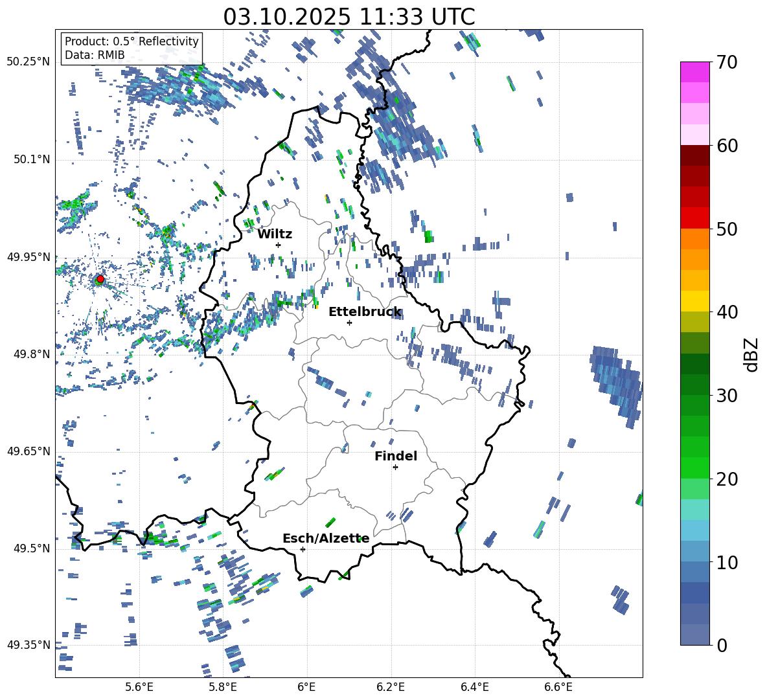Click the magenta segment atop the colorbar
767x700 pixels.
(x=694, y=72)
